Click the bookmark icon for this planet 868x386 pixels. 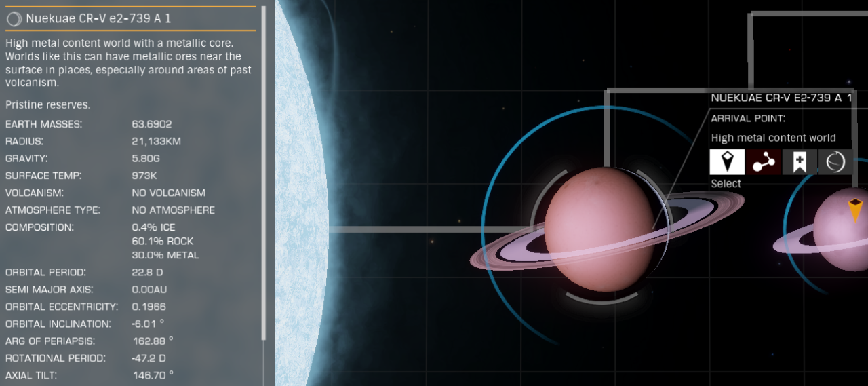pos(799,162)
